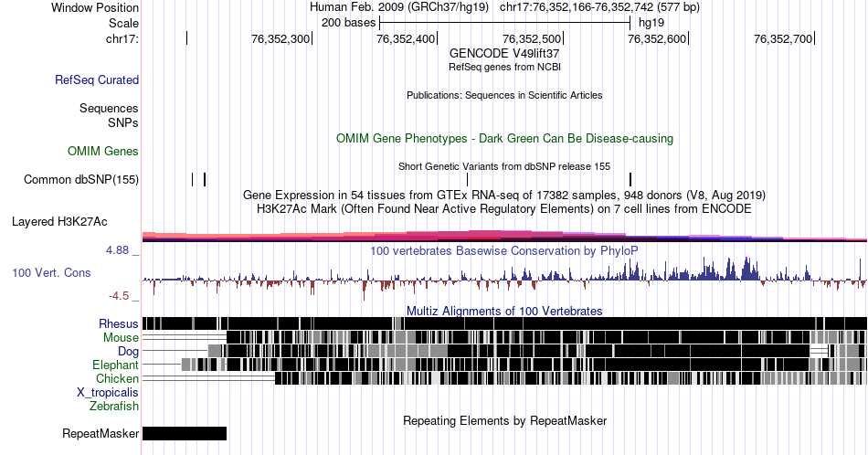Open the OMIM Genes track label
The image size is (868, 455).
click(x=103, y=151)
